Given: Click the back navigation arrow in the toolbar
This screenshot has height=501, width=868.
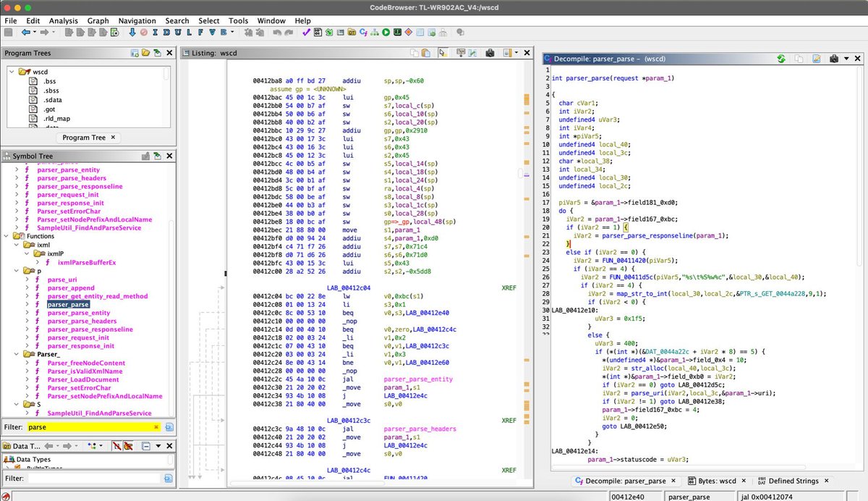Looking at the screenshot, I should point(26,33).
